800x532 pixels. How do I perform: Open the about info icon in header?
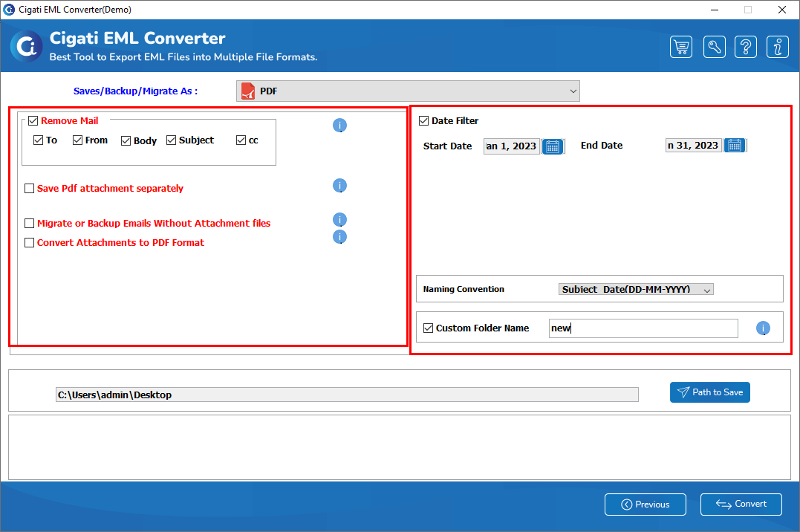click(778, 47)
